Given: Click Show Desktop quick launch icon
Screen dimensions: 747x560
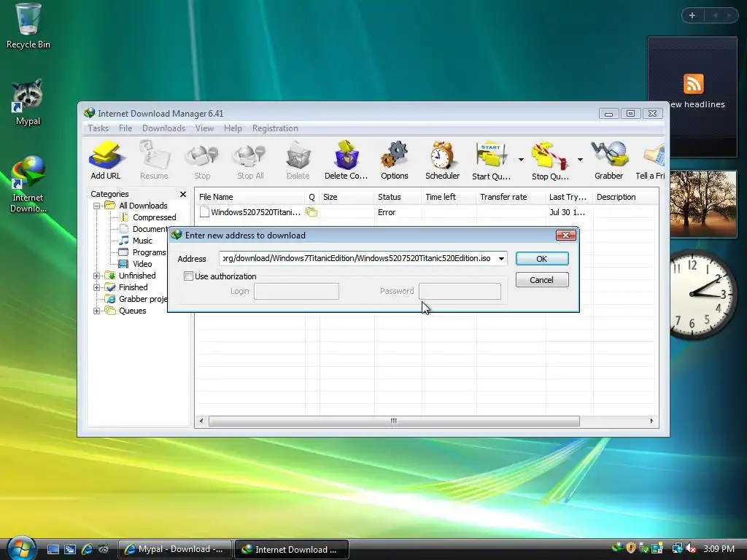Looking at the screenshot, I should click(53, 549).
